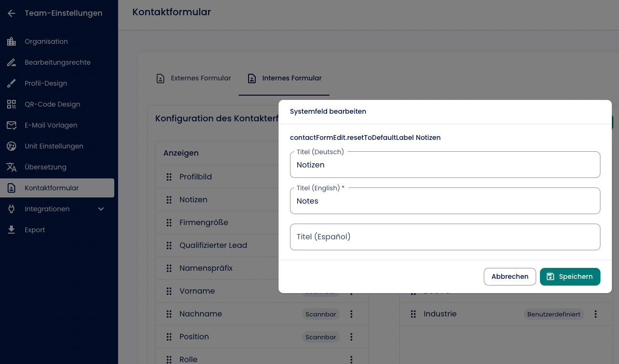Viewport: 619px width, 364px height.
Task: Click the drag handle of Profilbild
Action: click(x=169, y=177)
